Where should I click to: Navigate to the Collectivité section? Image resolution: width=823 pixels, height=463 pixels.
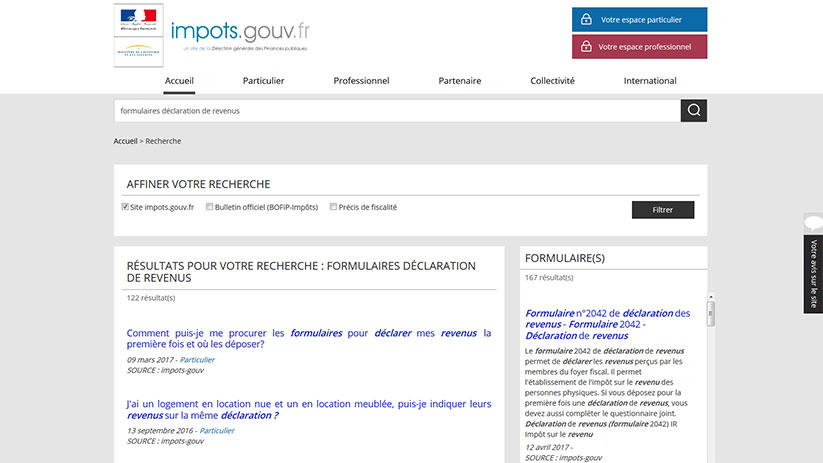[552, 81]
